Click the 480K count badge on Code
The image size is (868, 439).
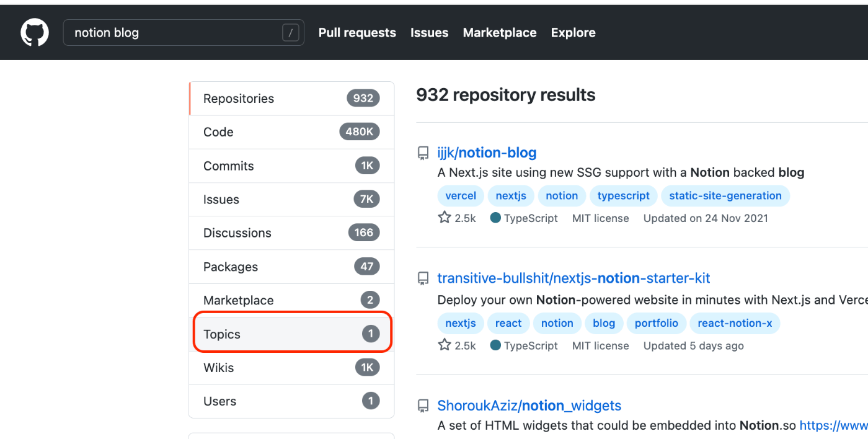360,131
